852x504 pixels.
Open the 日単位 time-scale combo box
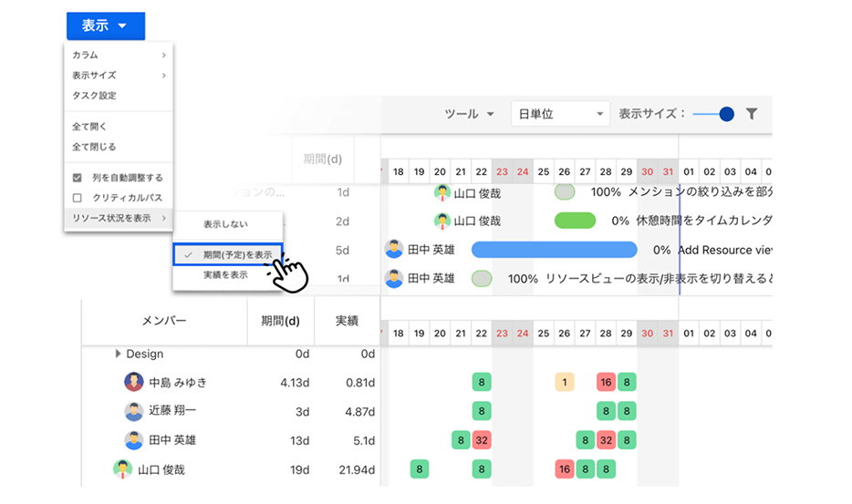(x=560, y=114)
